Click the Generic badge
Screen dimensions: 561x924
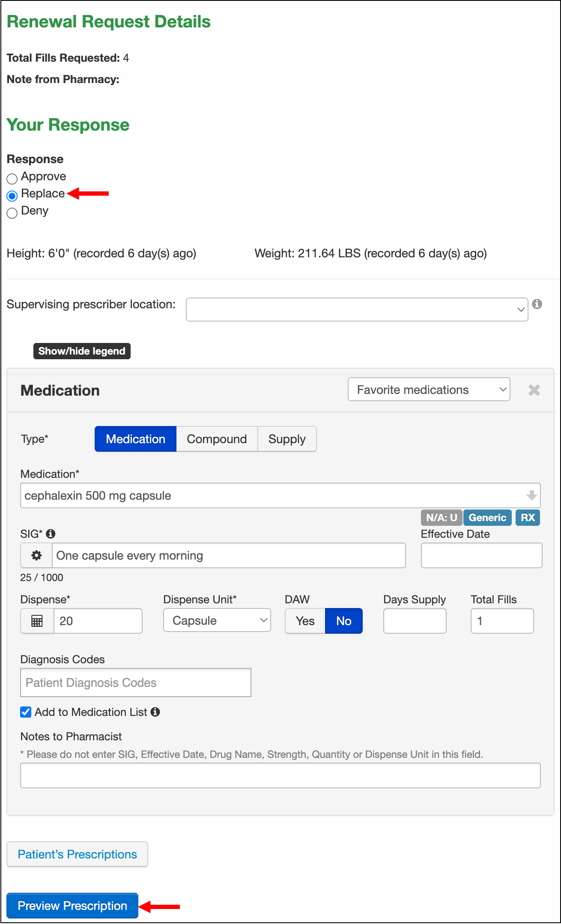(487, 518)
